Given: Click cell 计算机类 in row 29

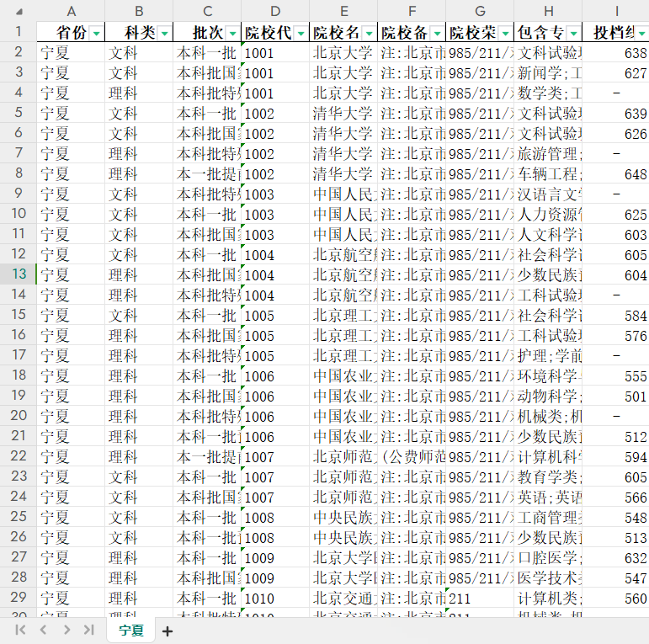Looking at the screenshot, I should click(x=548, y=598).
